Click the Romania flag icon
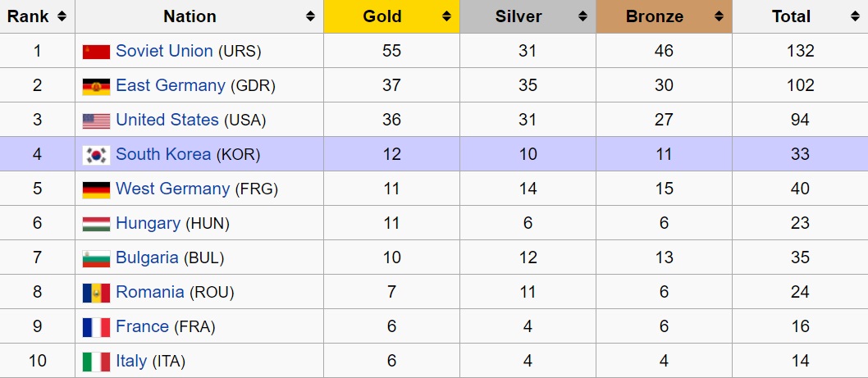868x378 pixels. pos(96,293)
